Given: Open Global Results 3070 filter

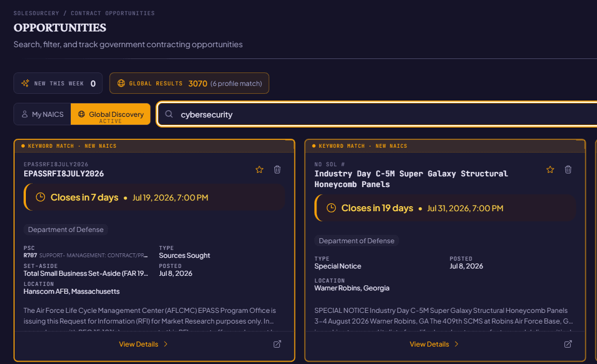Looking at the screenshot, I should click(189, 83).
